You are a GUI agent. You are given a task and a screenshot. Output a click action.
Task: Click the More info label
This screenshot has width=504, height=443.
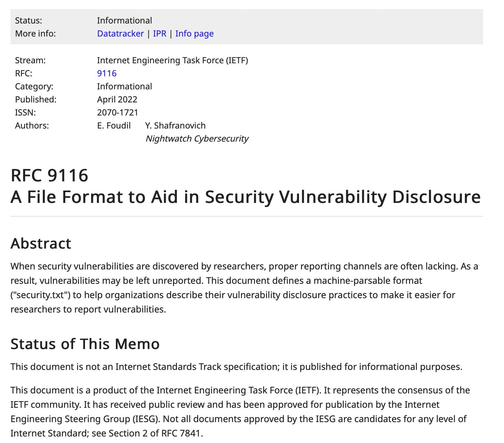(35, 34)
